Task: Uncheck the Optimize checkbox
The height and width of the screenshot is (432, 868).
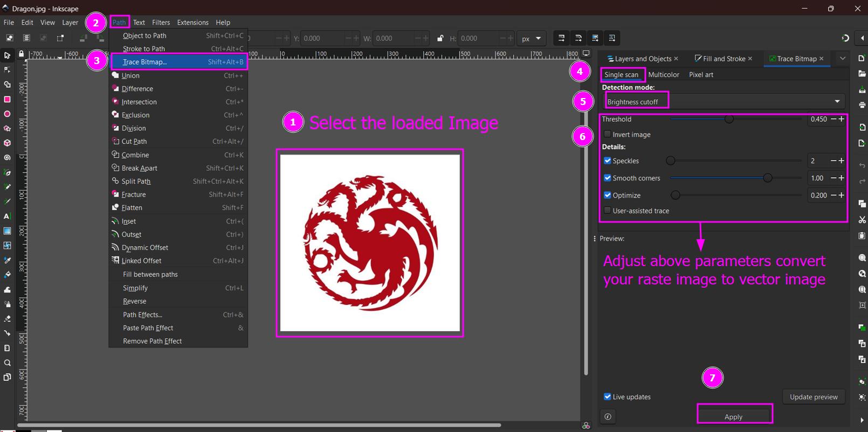Action: tap(607, 195)
